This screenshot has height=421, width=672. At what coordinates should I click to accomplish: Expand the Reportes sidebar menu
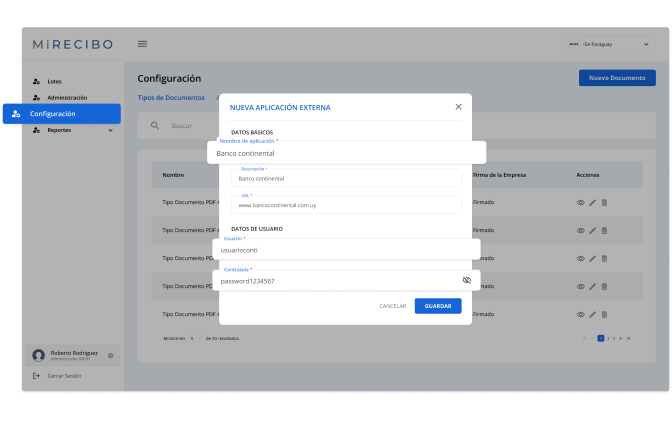point(111,130)
